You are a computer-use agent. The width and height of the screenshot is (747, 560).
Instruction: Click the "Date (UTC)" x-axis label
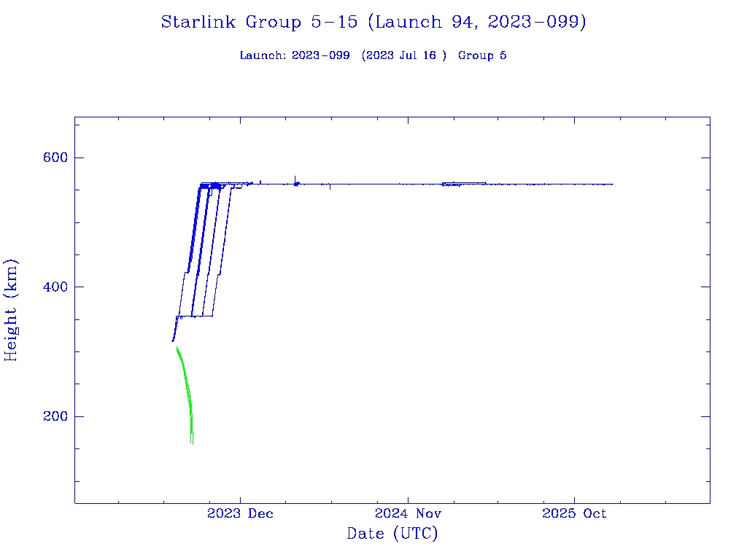(392, 534)
